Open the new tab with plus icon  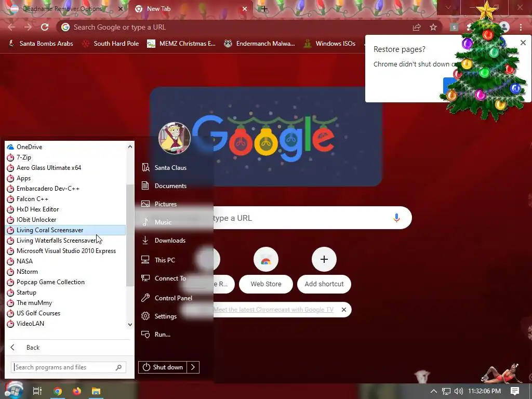point(264,9)
